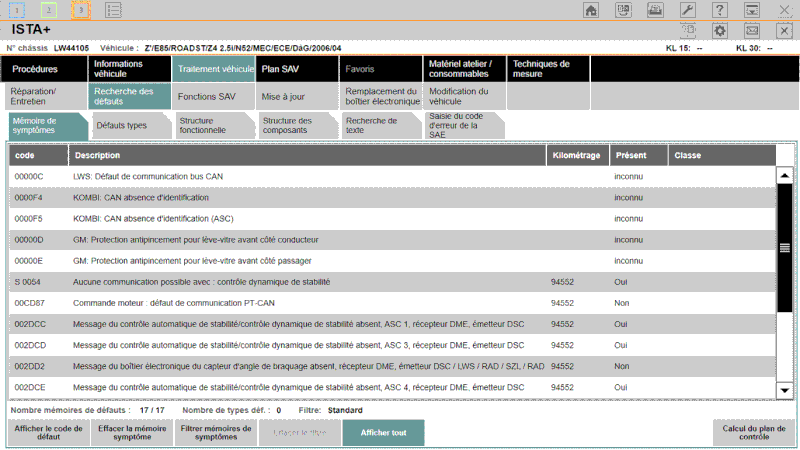Screen dimensions: 800x450
Task: Open the help question mark icon
Action: (x=720, y=10)
